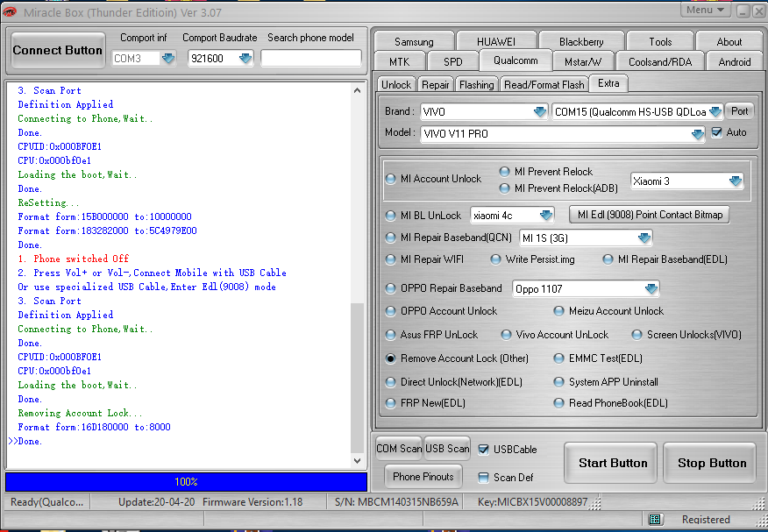Click the Miracle Box app icon in title bar
Image resolution: width=768 pixels, height=532 pixels.
[10, 11]
